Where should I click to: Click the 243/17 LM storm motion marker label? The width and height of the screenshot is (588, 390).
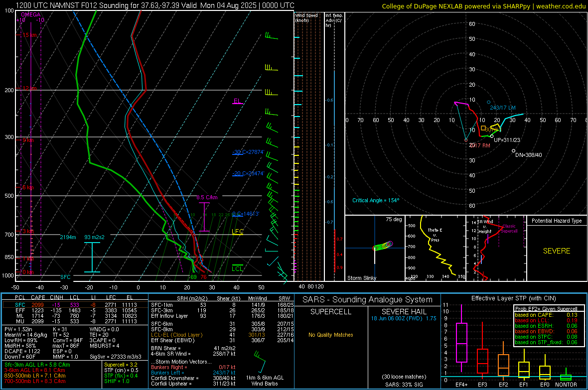click(x=503, y=107)
